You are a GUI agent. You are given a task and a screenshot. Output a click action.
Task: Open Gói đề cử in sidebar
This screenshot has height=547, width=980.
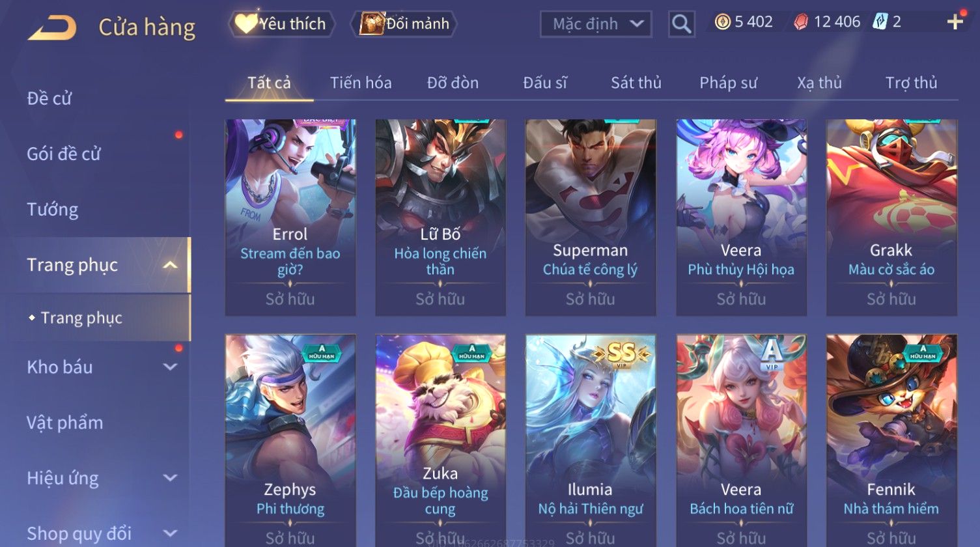click(64, 154)
